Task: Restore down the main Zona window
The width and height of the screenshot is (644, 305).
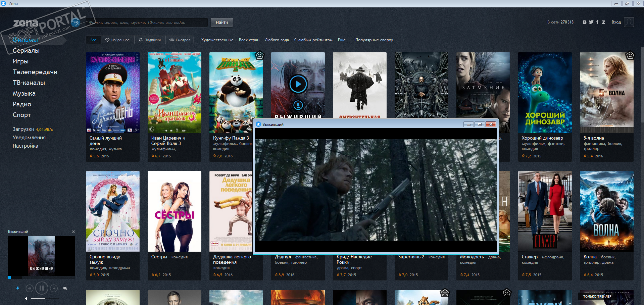Action: (627, 4)
